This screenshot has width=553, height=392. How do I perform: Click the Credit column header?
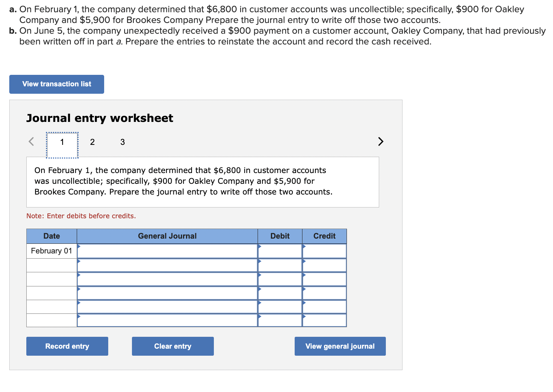[x=324, y=236]
